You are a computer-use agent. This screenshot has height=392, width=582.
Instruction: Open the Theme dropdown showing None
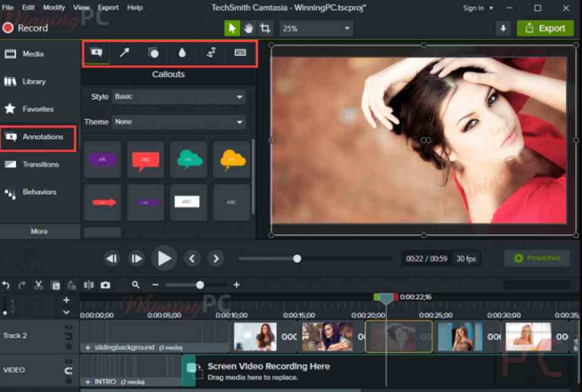point(179,122)
